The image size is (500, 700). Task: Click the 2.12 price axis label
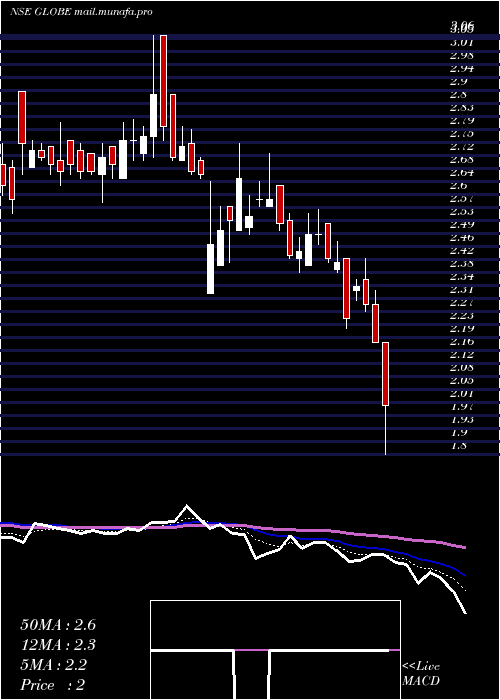coord(462,354)
